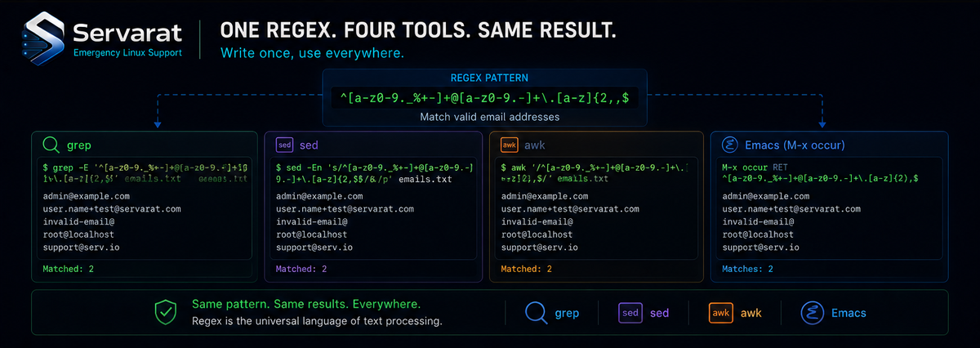The image size is (980, 348).
Task: Click admin@example.com in the grep panel
Action: 86,197
